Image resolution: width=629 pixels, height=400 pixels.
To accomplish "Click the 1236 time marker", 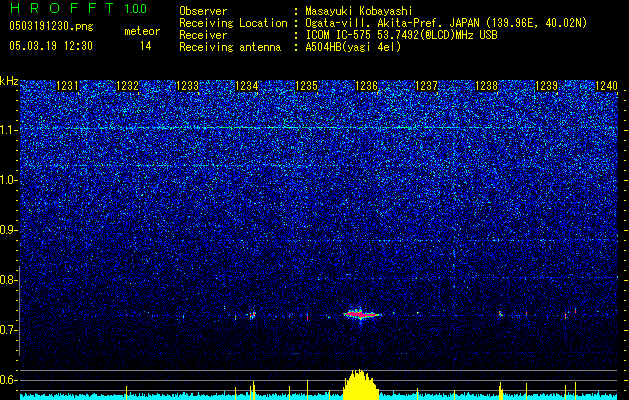I will point(367,86).
